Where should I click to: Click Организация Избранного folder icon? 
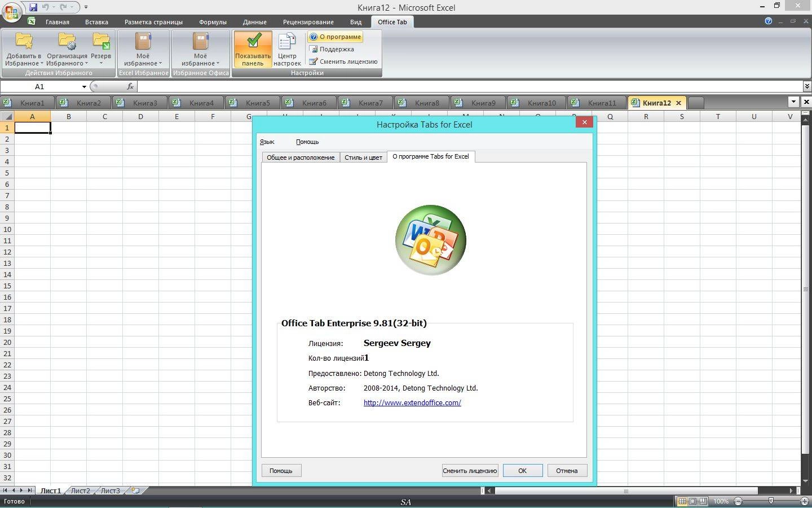(x=67, y=41)
